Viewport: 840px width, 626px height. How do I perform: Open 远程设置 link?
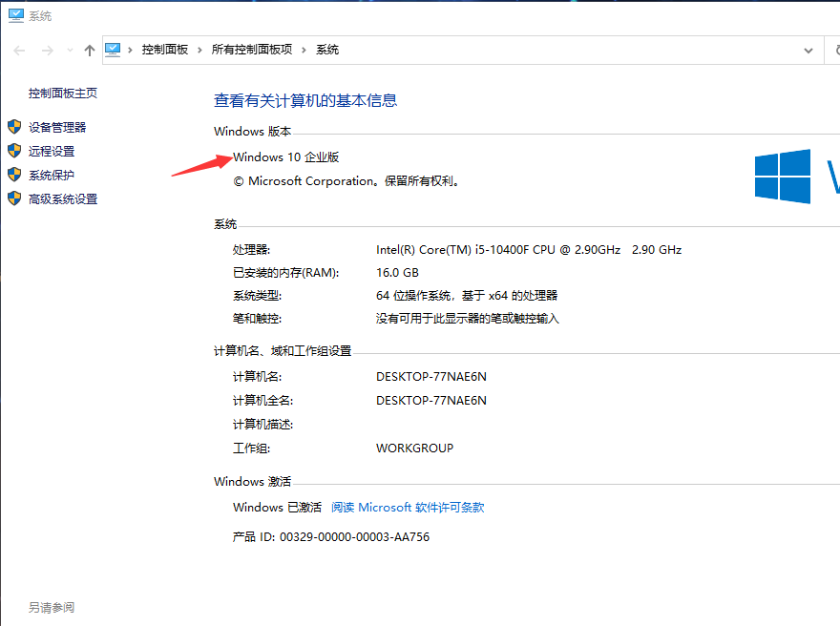[x=52, y=152]
